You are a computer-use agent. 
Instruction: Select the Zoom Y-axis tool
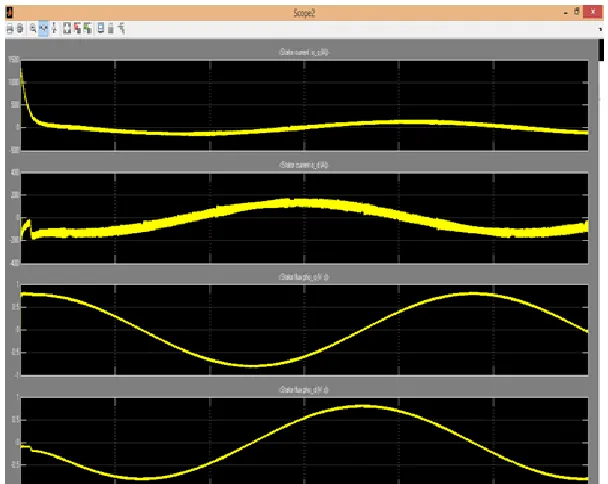tap(54, 28)
